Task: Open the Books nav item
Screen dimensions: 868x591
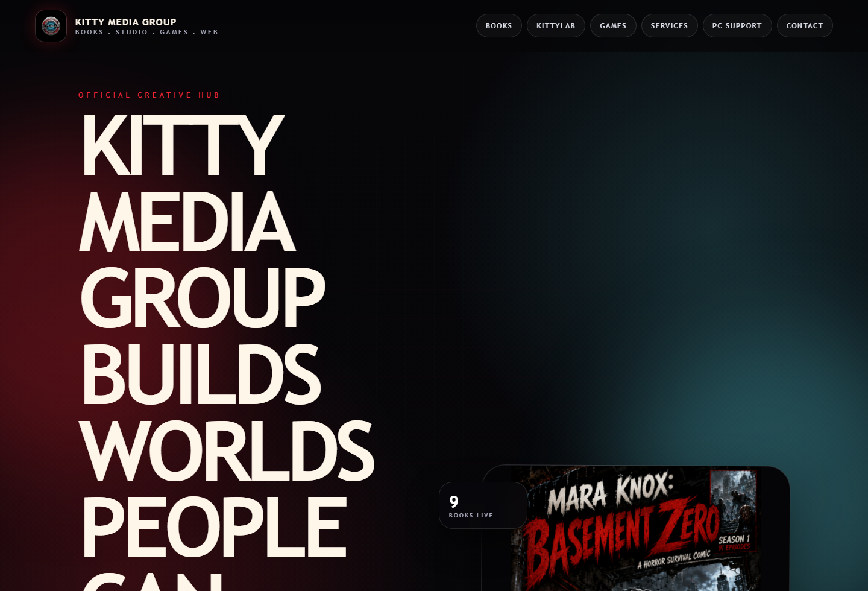Action: click(498, 26)
